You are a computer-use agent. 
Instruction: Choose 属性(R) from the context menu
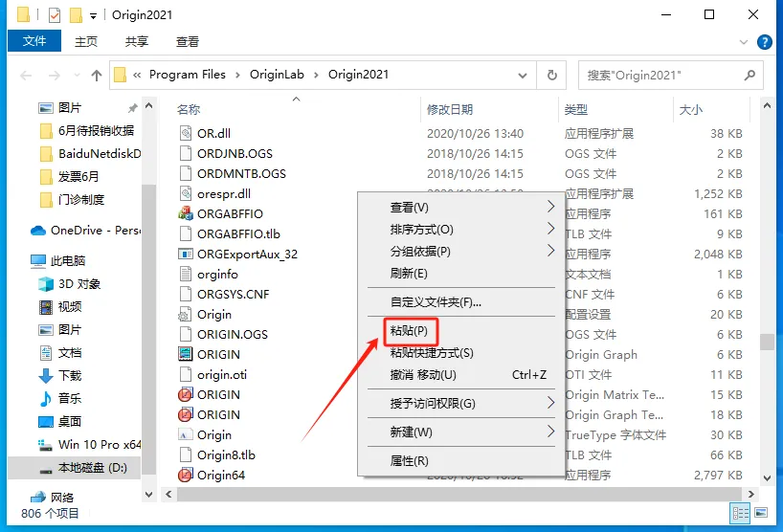[461, 461]
